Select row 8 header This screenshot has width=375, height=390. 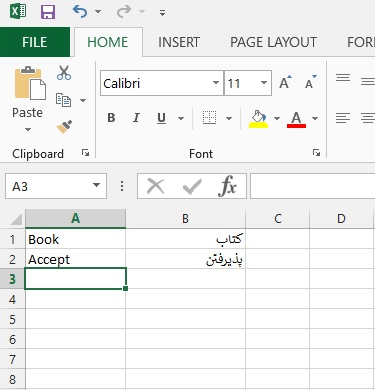pos(12,379)
